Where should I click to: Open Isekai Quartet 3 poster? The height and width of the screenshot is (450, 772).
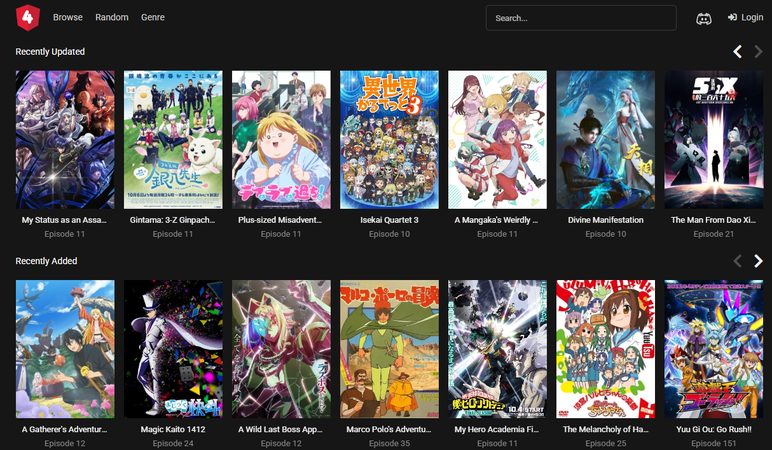[x=389, y=140]
